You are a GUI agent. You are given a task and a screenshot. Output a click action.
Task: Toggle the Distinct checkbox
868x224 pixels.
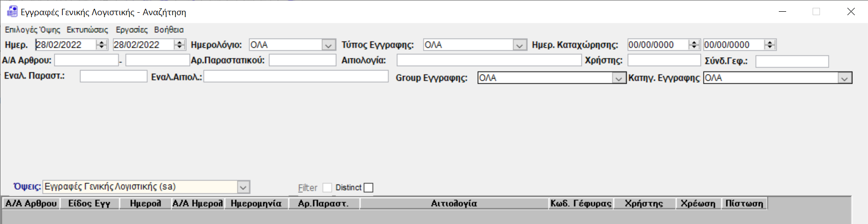coord(369,188)
